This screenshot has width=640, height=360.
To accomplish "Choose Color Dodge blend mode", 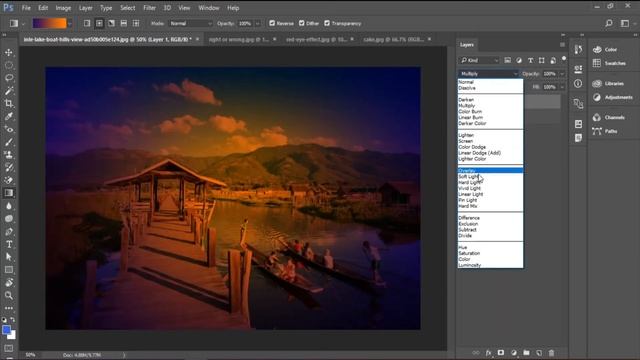I will point(490,147).
